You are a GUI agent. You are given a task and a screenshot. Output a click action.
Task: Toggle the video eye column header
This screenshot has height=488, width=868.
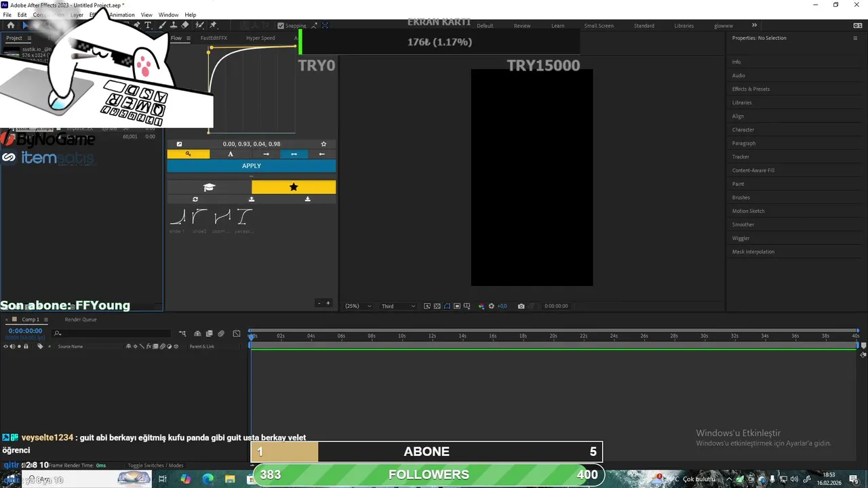pyautogui.click(x=5, y=346)
